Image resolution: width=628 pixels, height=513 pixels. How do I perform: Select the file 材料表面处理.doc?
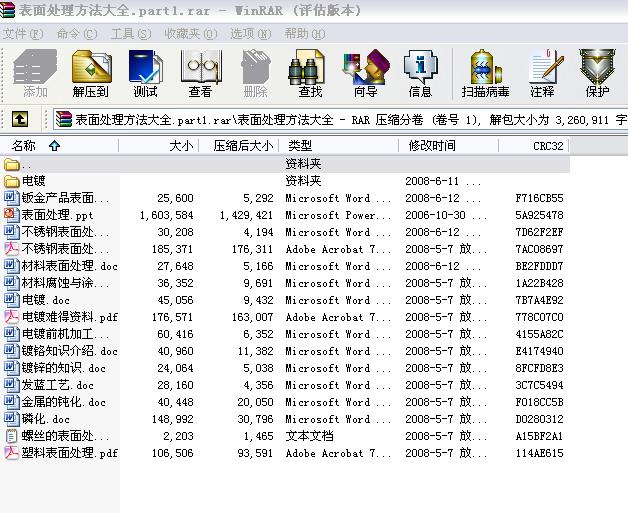[x=70, y=266]
